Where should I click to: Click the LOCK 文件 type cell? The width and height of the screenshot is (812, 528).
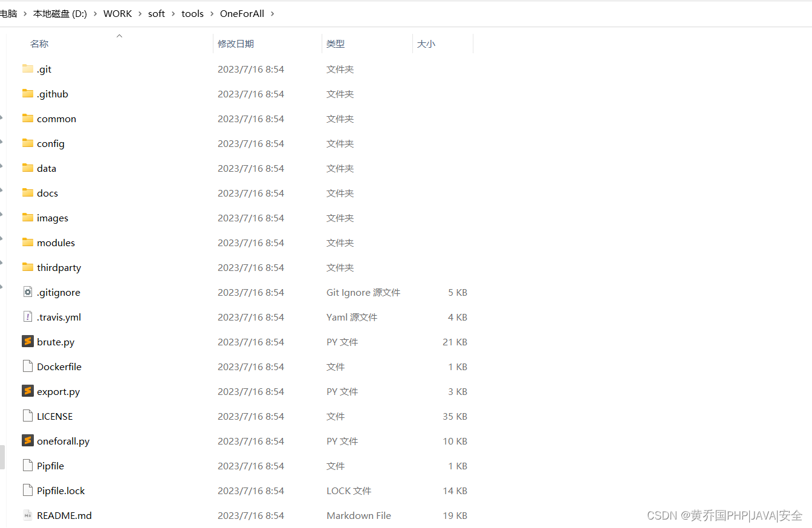349,491
